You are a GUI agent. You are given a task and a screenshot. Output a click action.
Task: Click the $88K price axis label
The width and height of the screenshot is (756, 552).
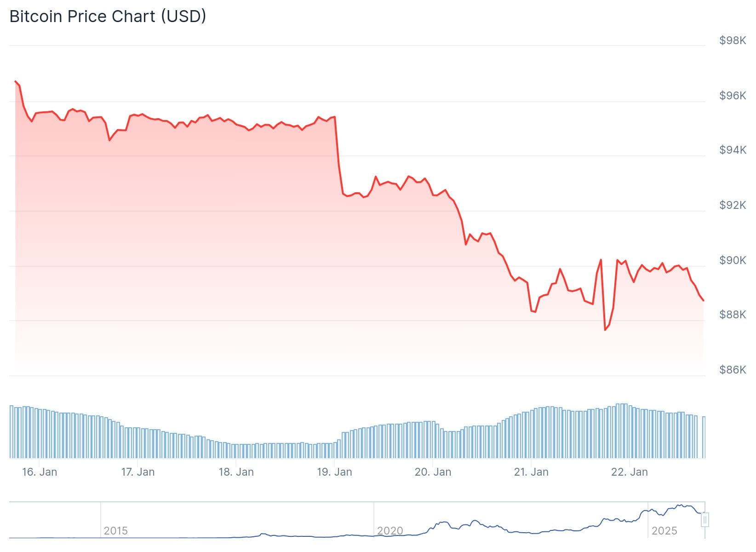[x=733, y=315]
